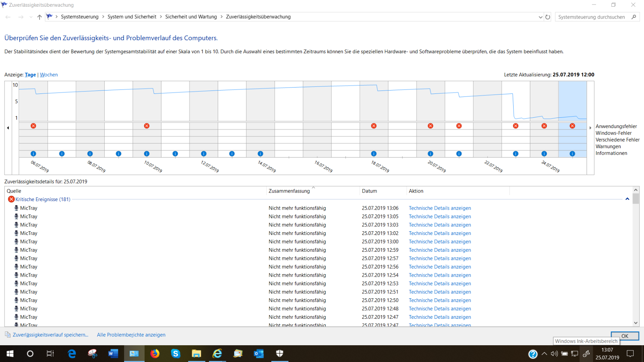Click the information icon for 14.07.2019
Screen dimensions: 644x362
point(261,153)
